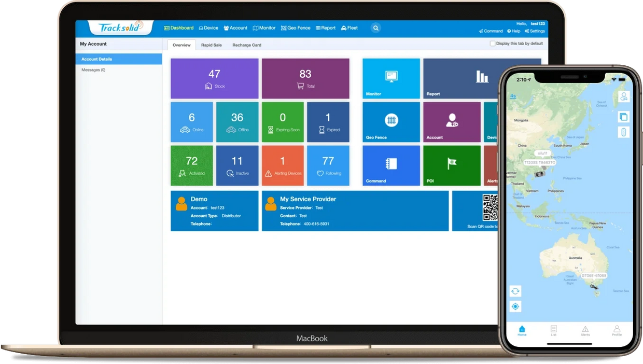The height and width of the screenshot is (364, 643).
Task: Toggle the 4s refresh interval on the map
Action: [x=512, y=96]
